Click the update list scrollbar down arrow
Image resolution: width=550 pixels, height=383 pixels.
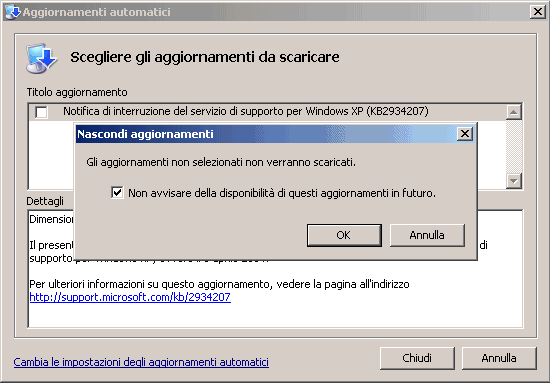pos(514,181)
